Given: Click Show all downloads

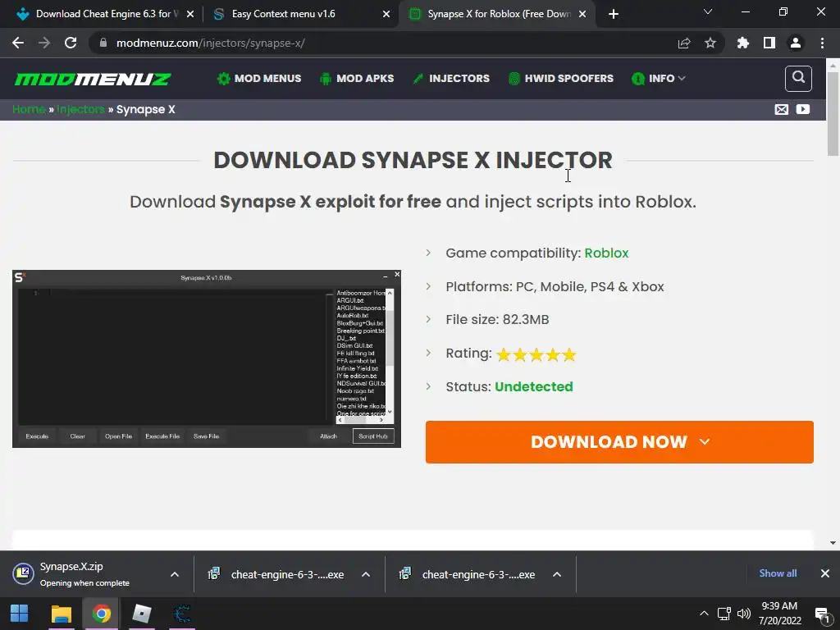Looking at the screenshot, I should pos(778,573).
